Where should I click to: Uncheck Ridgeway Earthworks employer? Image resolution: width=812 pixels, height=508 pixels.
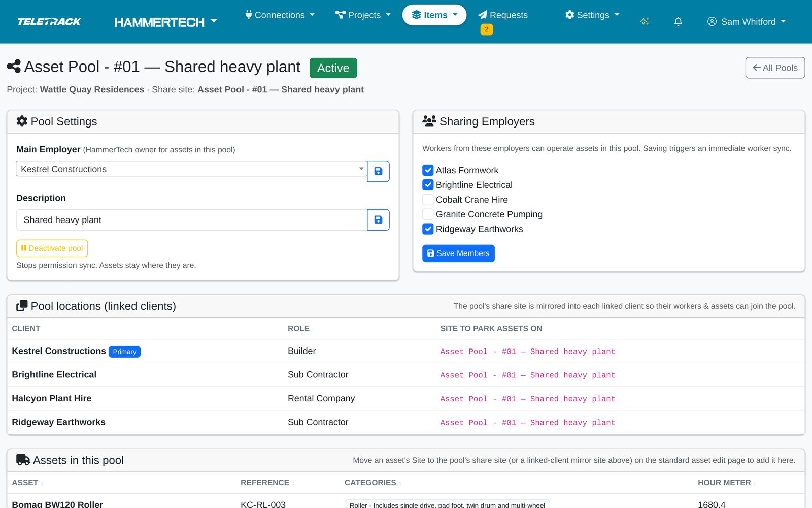coord(428,229)
